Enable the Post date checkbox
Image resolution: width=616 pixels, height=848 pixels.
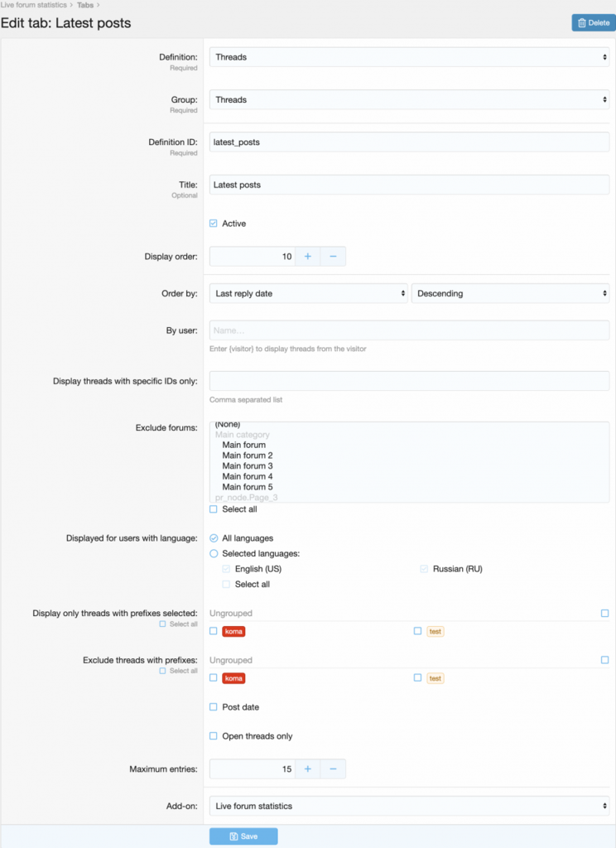(x=214, y=707)
